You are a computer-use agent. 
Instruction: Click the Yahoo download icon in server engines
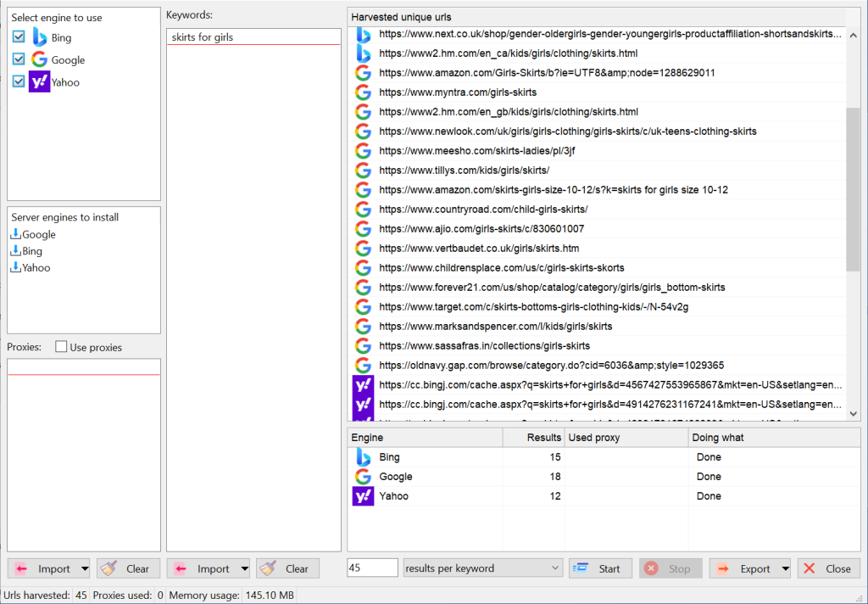click(15, 268)
